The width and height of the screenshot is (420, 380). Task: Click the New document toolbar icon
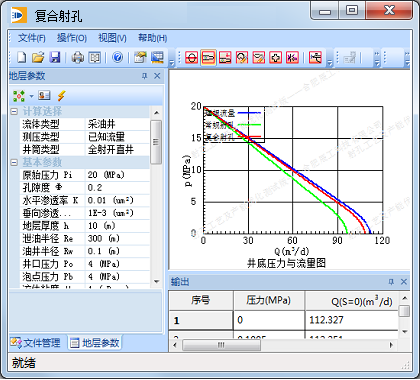(x=22, y=57)
